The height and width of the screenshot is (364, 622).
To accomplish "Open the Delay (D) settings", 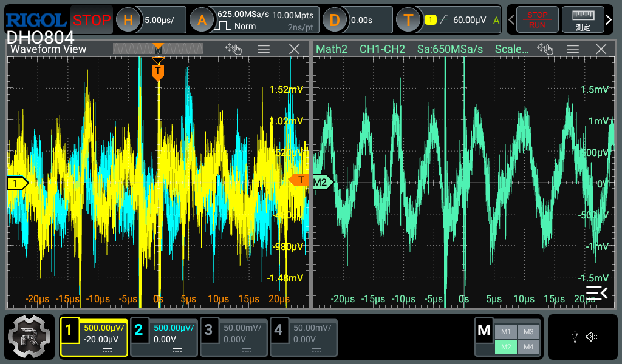I will tap(335, 20).
